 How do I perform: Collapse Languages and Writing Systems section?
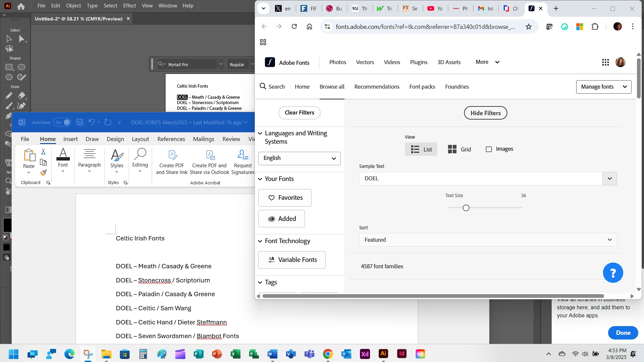(260, 133)
